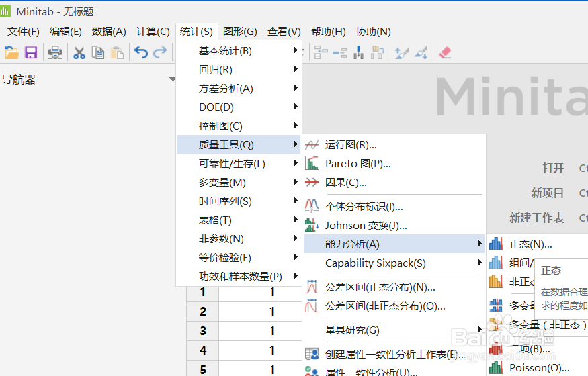Expand the 基本统计(B) submenu

239,50
